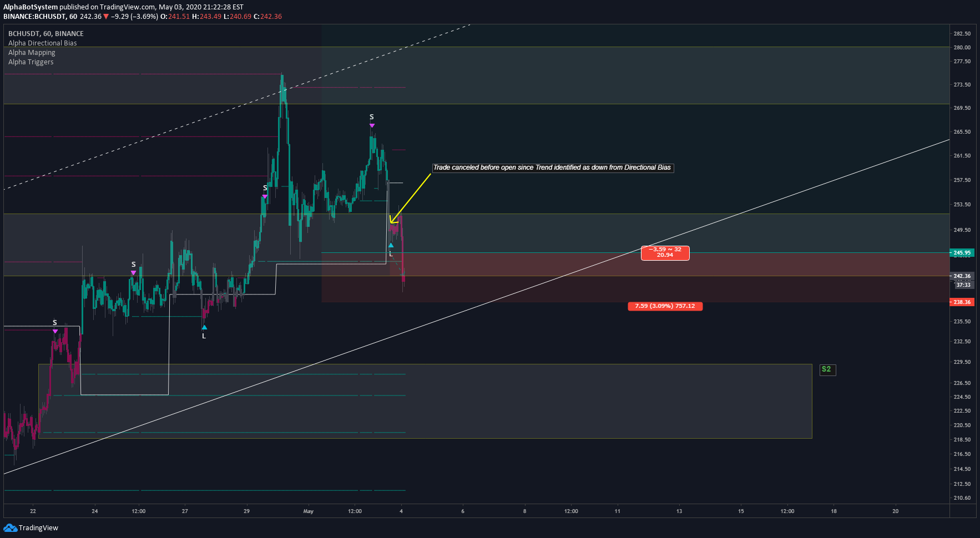This screenshot has width=980, height=538.
Task: Click the TradingView logo at bottom left
Action: [x=31, y=527]
